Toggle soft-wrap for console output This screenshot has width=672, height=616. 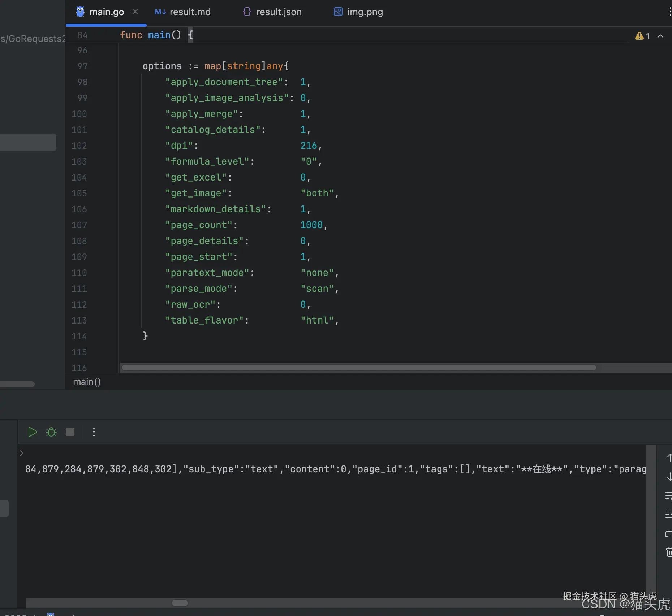(669, 496)
